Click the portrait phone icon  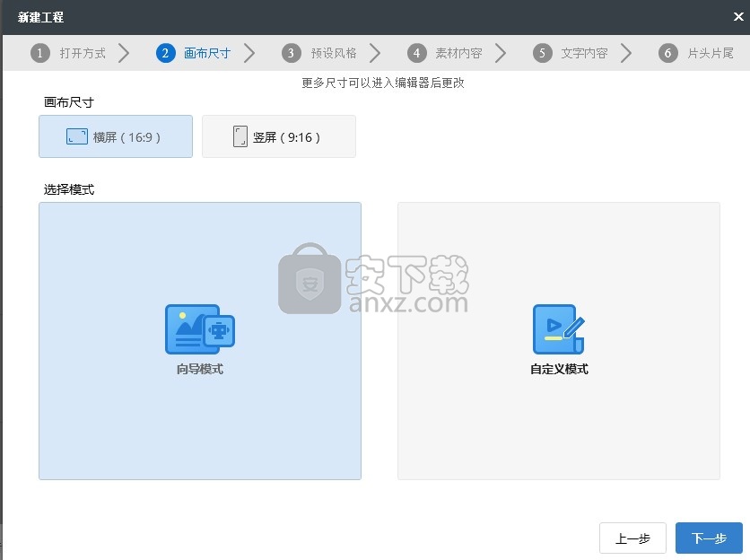(240, 137)
